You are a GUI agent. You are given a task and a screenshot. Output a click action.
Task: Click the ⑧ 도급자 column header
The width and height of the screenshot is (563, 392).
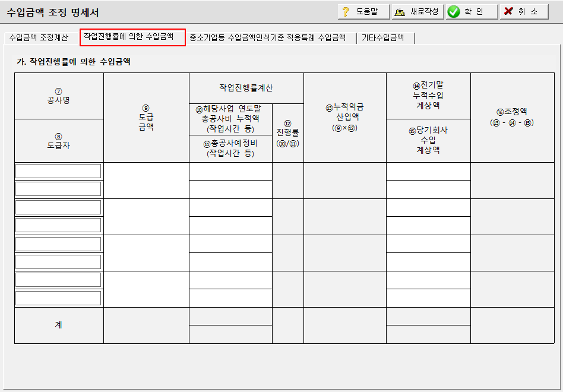click(59, 141)
